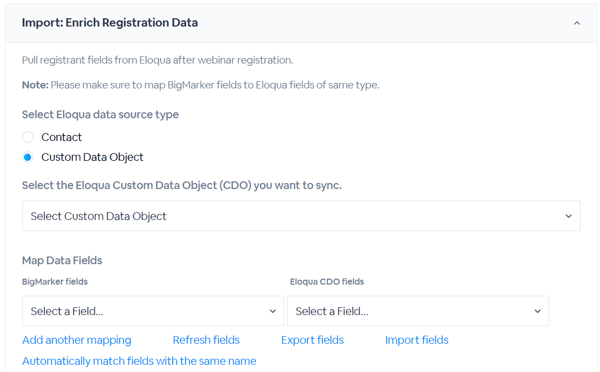
Task: Click the Export fields link
Action: tap(312, 340)
